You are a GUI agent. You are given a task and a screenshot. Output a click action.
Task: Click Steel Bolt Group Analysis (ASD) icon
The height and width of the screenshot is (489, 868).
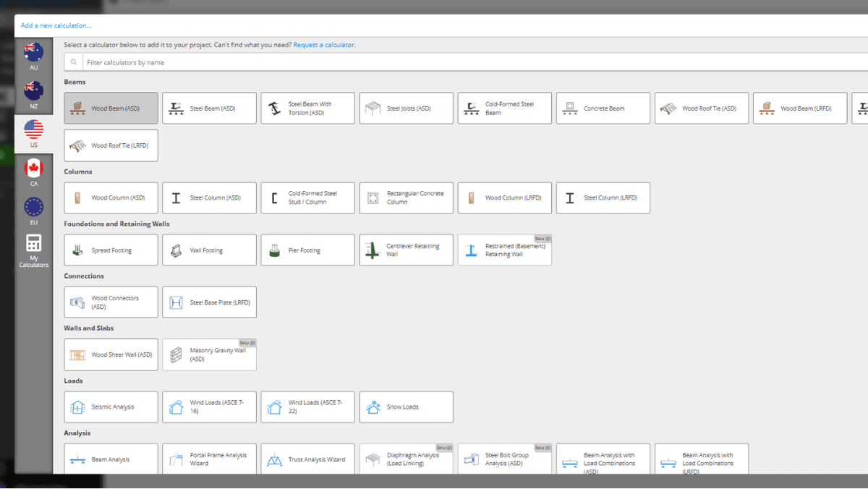coord(471,460)
